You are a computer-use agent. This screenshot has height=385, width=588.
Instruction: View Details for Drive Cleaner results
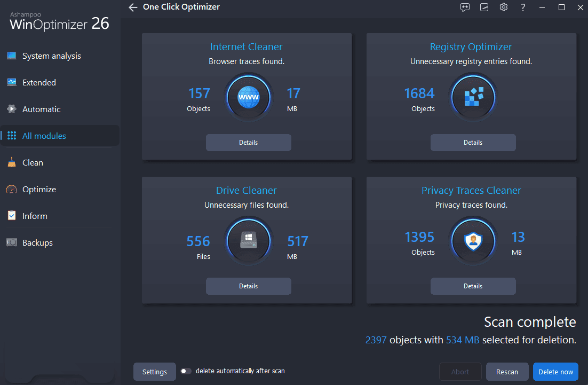(249, 286)
